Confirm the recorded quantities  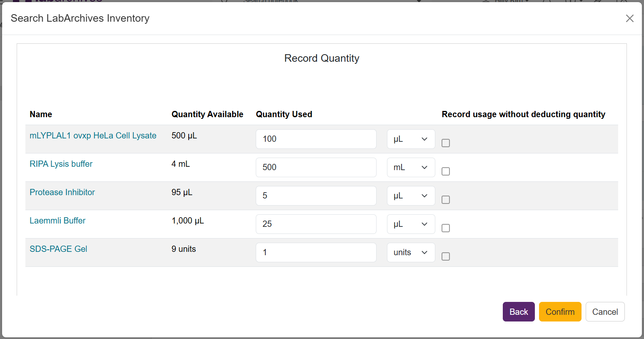[560, 311]
